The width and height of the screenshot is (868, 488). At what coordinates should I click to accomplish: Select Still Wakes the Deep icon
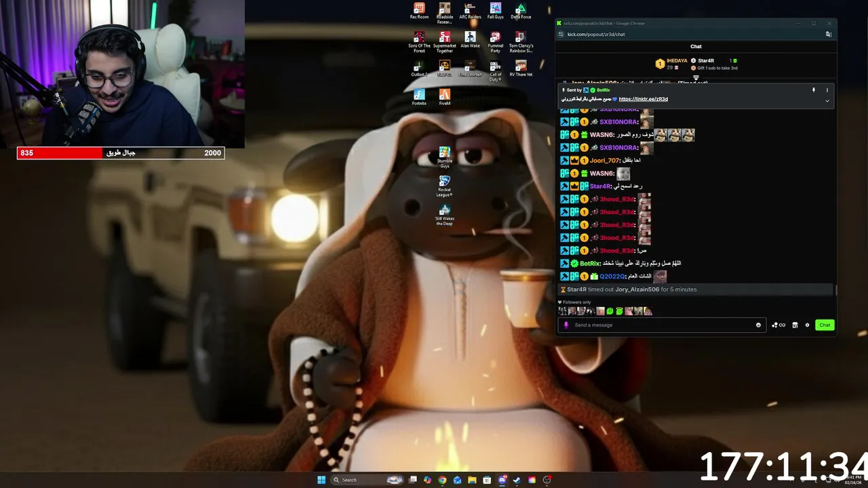(x=445, y=215)
